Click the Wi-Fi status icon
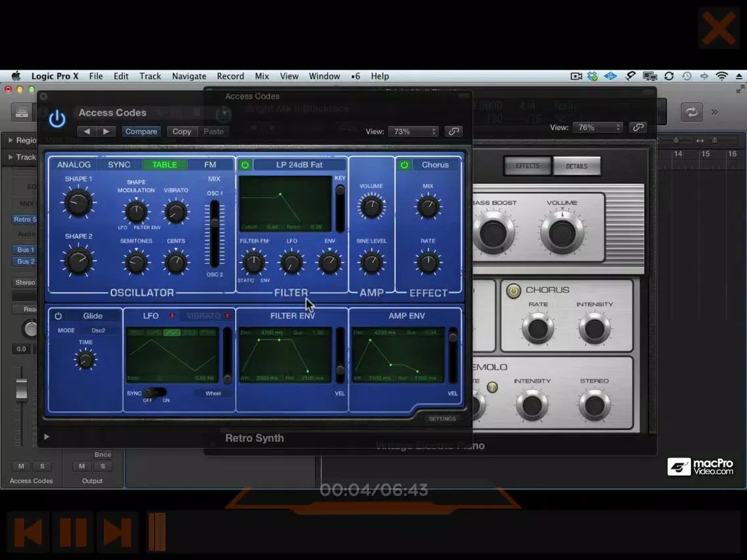Image resolution: width=747 pixels, height=560 pixels. click(x=722, y=76)
